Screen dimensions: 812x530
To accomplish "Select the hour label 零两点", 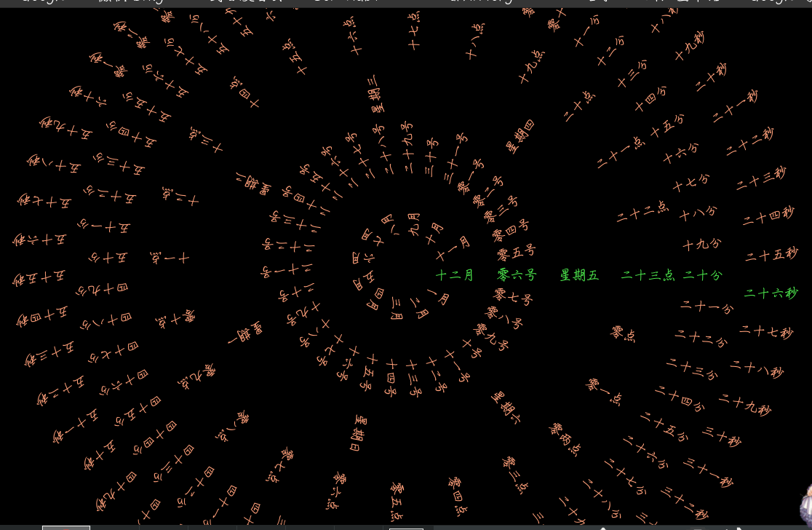I will point(565,439).
